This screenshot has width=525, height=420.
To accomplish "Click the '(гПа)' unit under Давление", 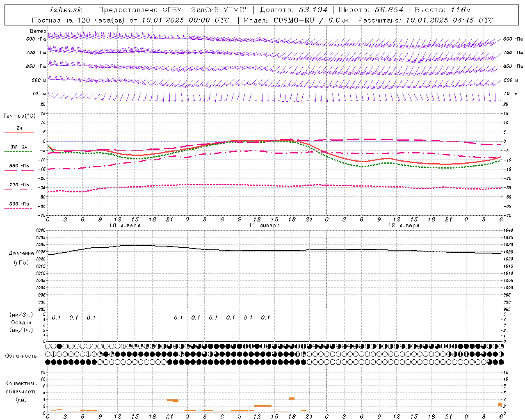I will 21,263.
